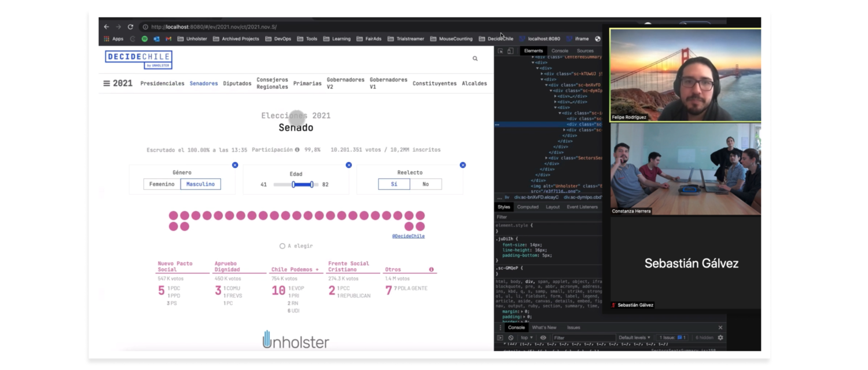Screen dimensions: 868x370
Task: Go to the Presidenciales section
Action: [x=163, y=83]
